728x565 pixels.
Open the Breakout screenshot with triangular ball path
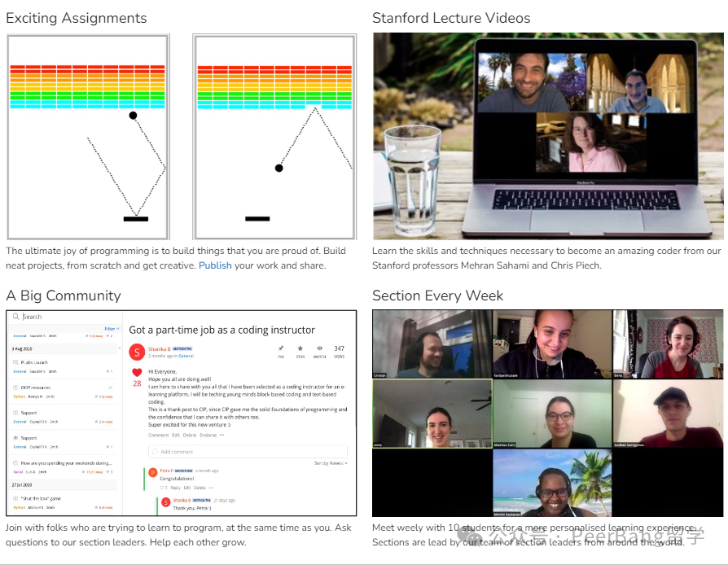click(x=275, y=137)
